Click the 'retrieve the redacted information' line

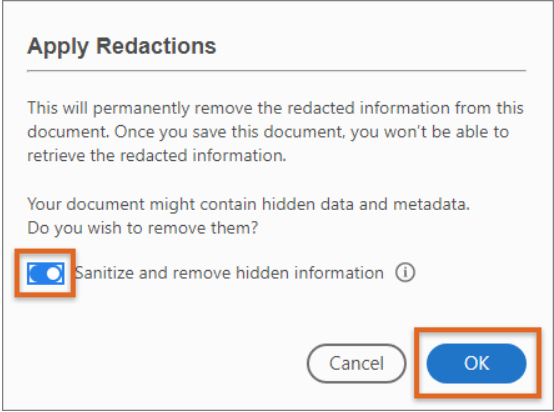click(x=157, y=155)
